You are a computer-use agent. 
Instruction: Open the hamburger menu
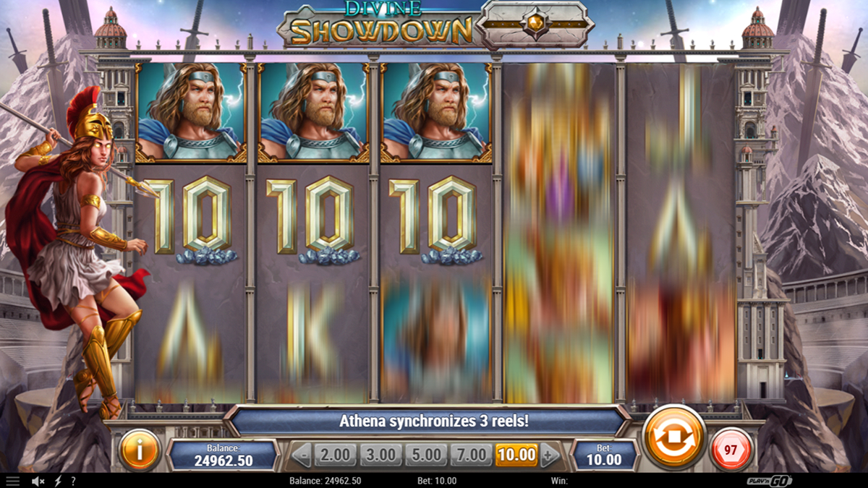click(13, 481)
